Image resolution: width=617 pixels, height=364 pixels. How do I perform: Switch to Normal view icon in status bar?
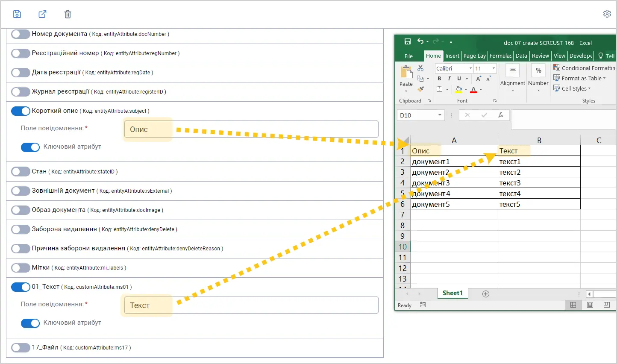(573, 305)
